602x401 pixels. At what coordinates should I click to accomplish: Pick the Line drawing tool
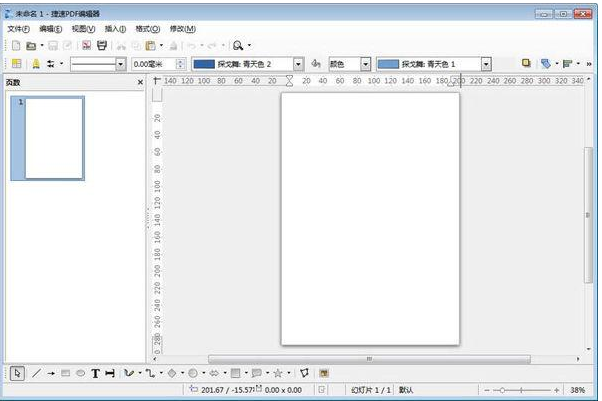click(x=36, y=373)
